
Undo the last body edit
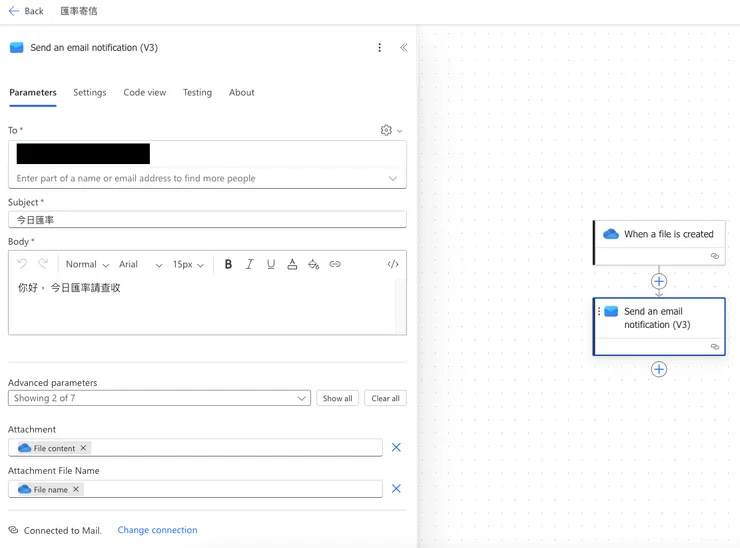coord(22,264)
